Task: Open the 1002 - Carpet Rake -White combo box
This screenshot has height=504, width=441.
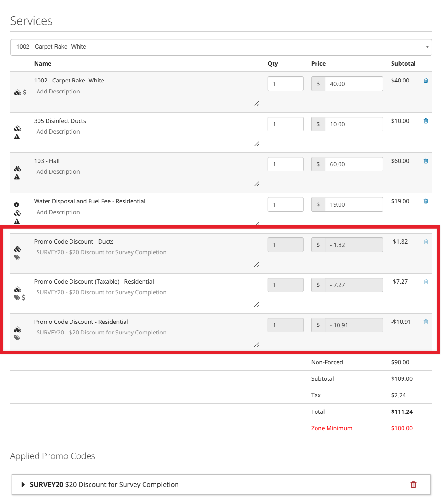Action: 221,47
